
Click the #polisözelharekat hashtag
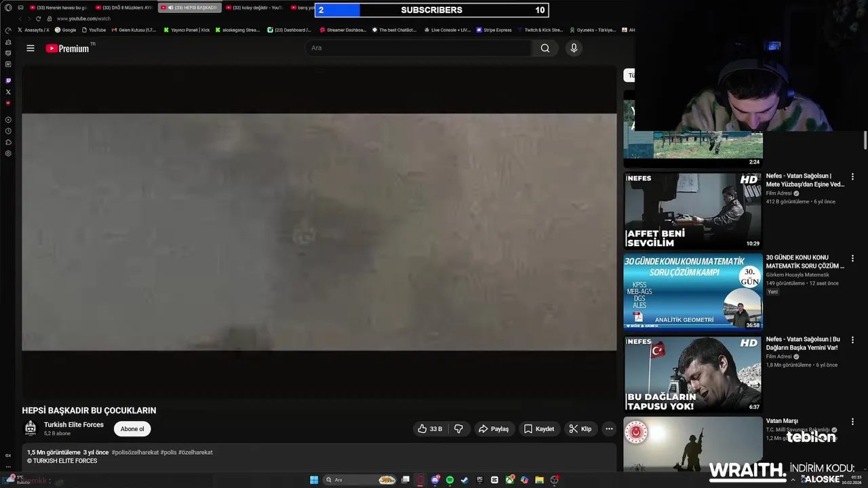[x=135, y=452]
